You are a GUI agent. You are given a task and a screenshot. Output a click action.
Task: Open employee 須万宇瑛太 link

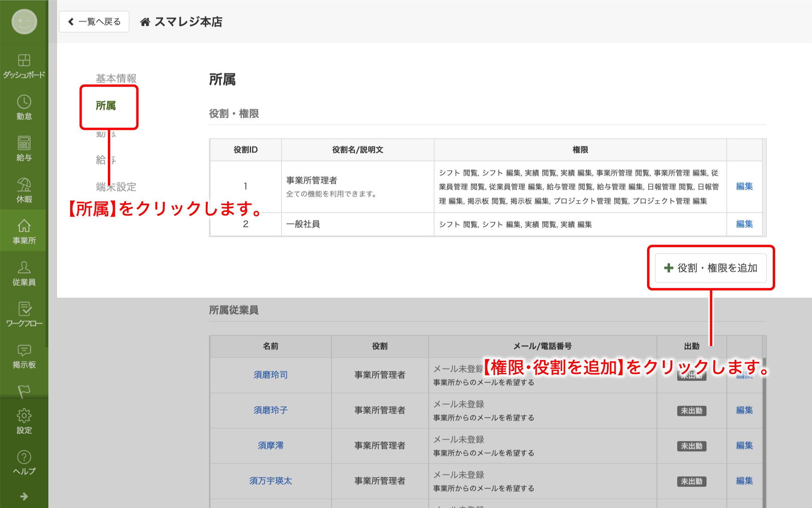(x=270, y=481)
